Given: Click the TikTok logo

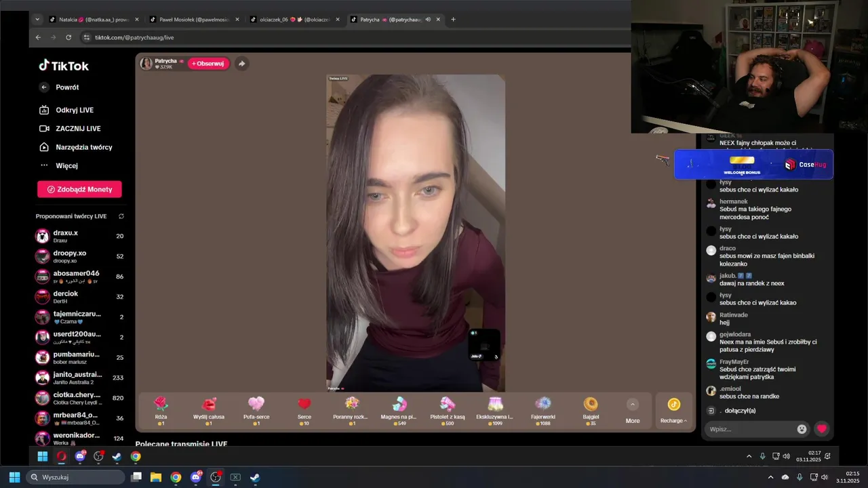Looking at the screenshot, I should pyautogui.click(x=64, y=66).
